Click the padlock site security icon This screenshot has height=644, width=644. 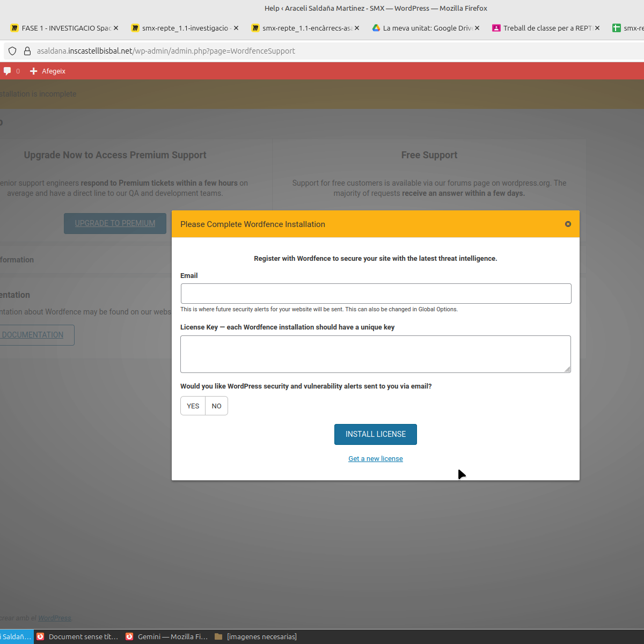(x=27, y=51)
